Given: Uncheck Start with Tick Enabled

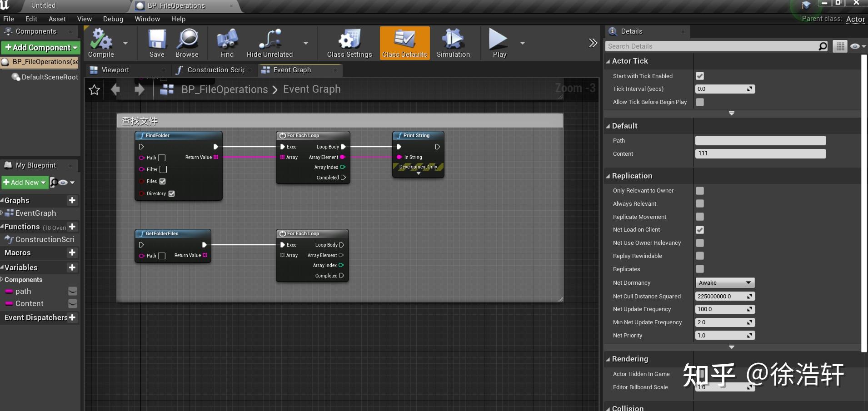Looking at the screenshot, I should pyautogui.click(x=700, y=76).
